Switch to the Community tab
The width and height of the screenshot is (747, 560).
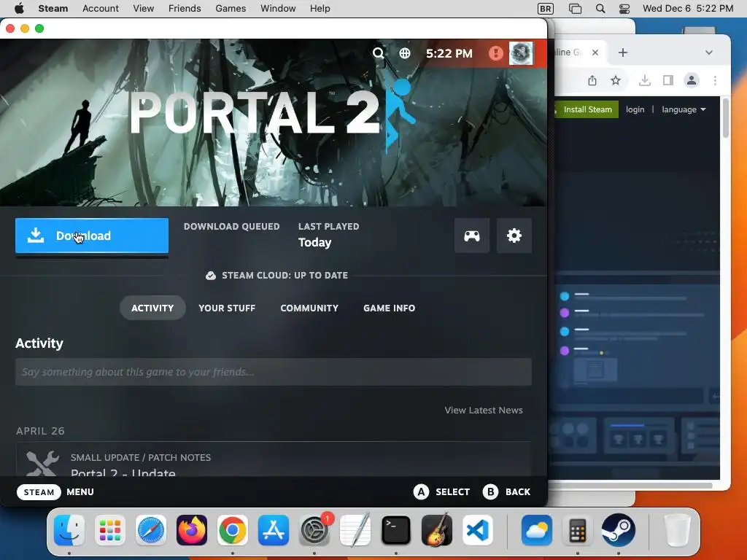309,308
